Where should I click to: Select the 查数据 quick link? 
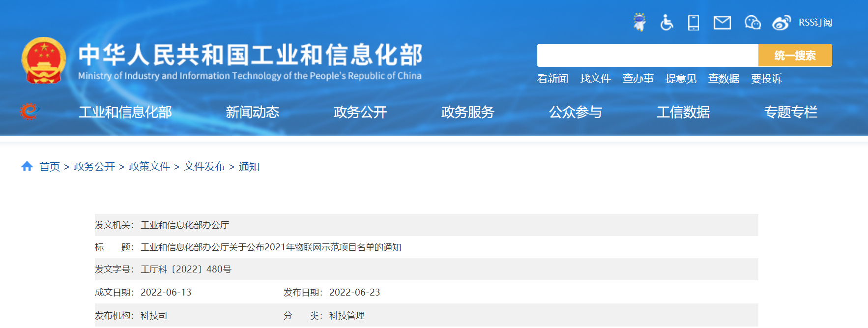pyautogui.click(x=723, y=79)
